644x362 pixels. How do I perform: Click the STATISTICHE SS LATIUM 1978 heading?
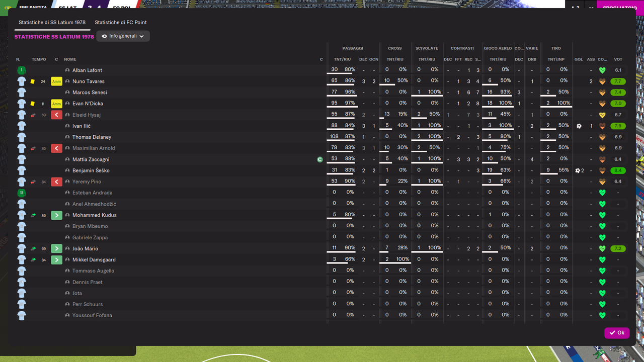pos(54,37)
